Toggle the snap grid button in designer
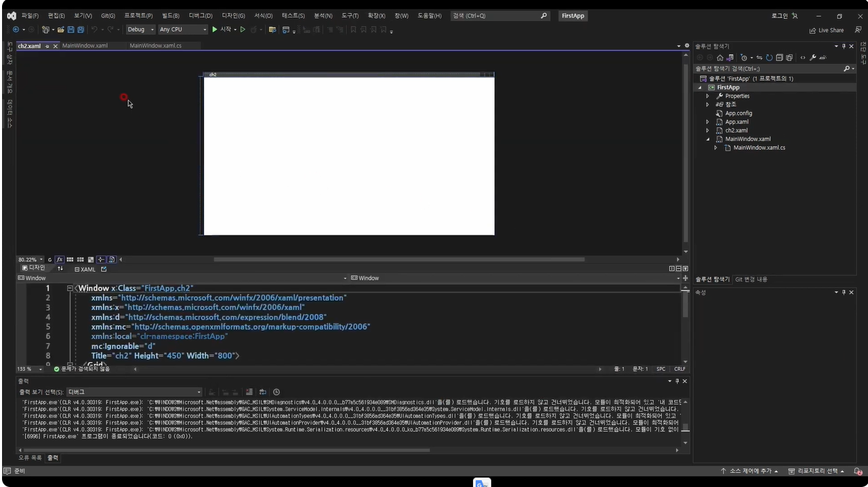The width and height of the screenshot is (868, 487). [70, 260]
